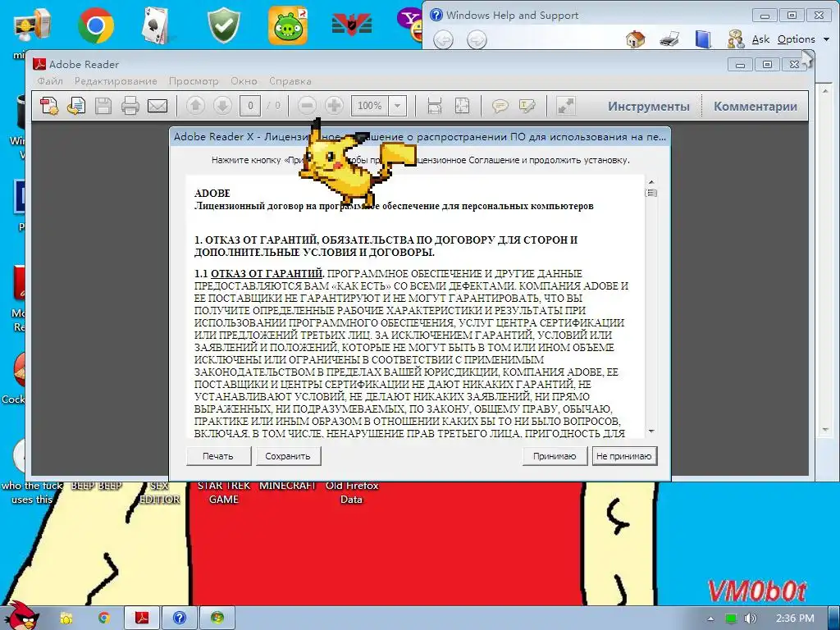Image resolution: width=840 pixels, height=630 pixels.
Task: Click the page number input field
Action: pyautogui.click(x=250, y=106)
